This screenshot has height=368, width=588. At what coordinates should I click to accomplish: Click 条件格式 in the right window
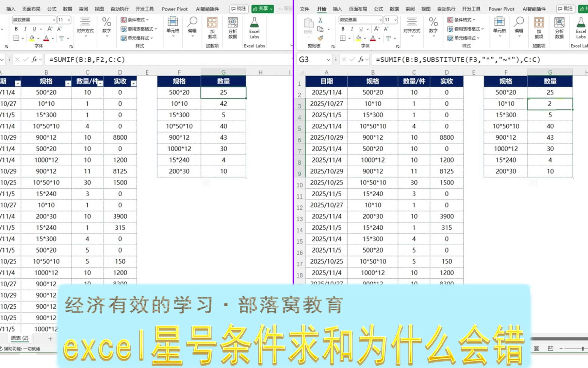461,20
